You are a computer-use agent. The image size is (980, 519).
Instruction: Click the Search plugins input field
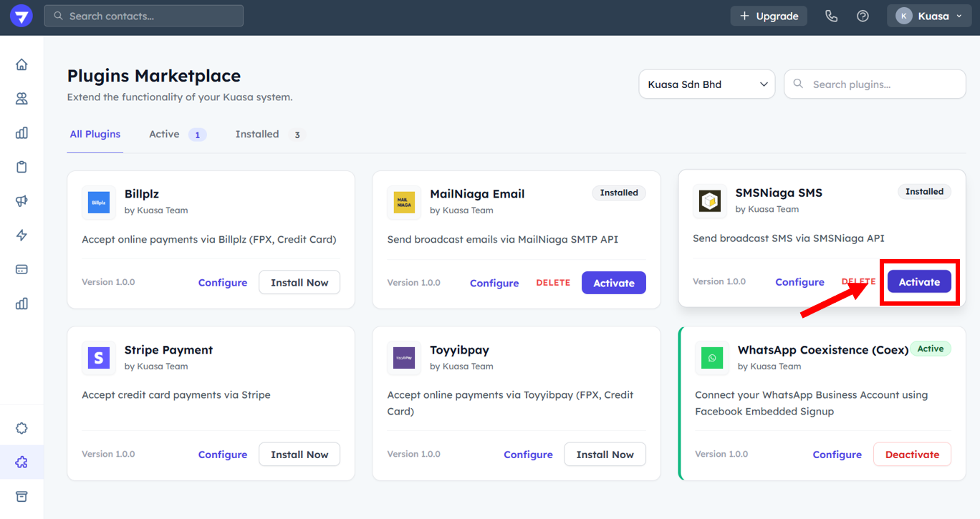pyautogui.click(x=883, y=84)
